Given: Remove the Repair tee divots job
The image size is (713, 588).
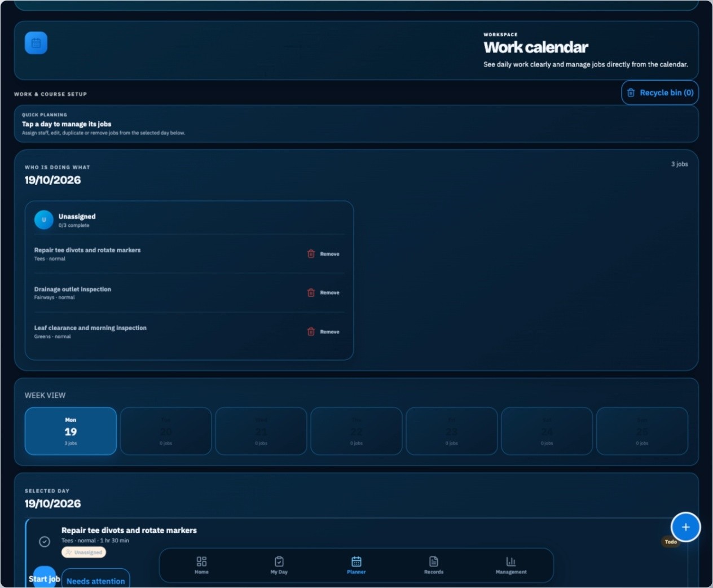Looking at the screenshot, I should 323,254.
